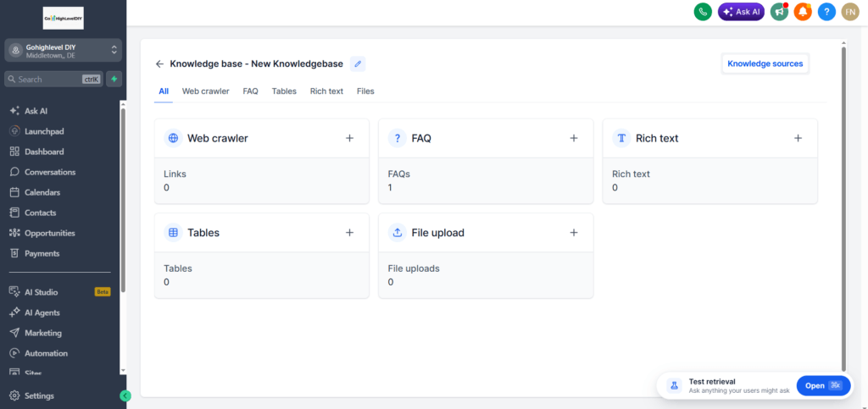Screen dimensions: 868x409
Task: Click the green lightning quick actions icon
Action: click(114, 79)
